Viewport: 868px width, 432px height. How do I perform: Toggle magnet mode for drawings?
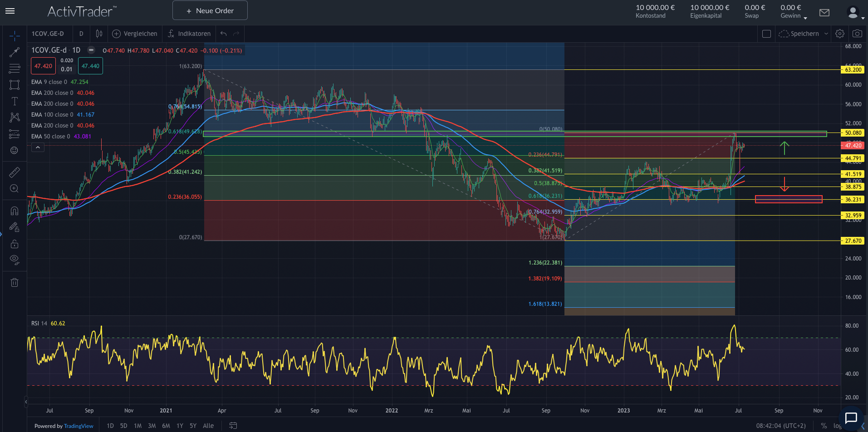click(15, 211)
